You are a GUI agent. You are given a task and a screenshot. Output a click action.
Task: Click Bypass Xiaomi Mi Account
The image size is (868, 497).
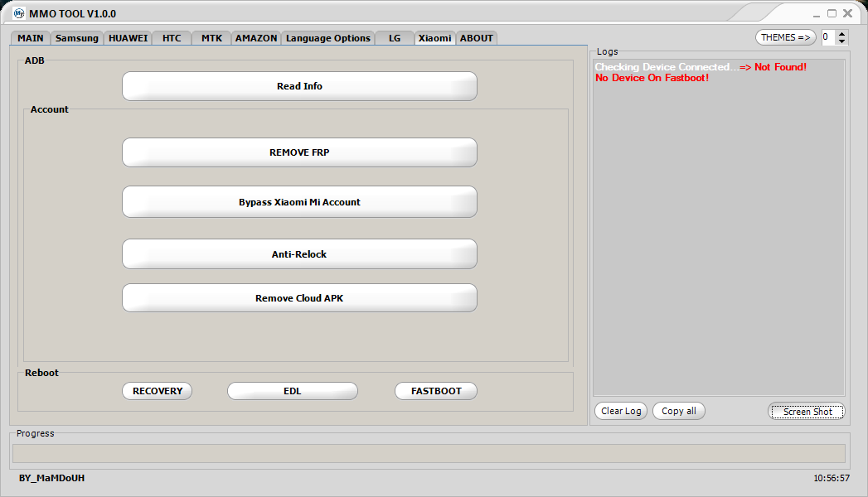(x=299, y=202)
